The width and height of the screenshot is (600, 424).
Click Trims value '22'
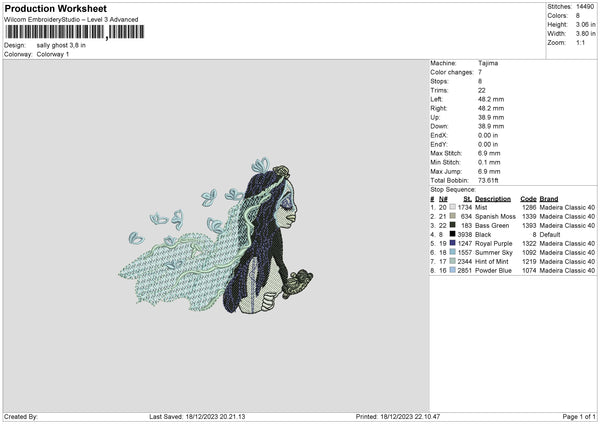coord(481,90)
